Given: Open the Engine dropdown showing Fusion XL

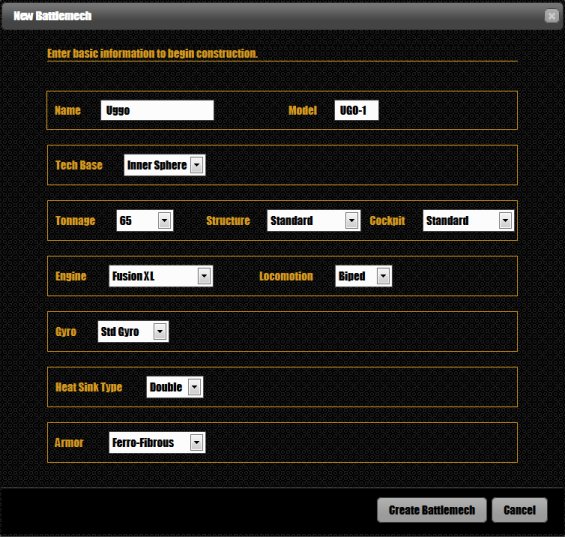Looking at the screenshot, I should (161, 276).
